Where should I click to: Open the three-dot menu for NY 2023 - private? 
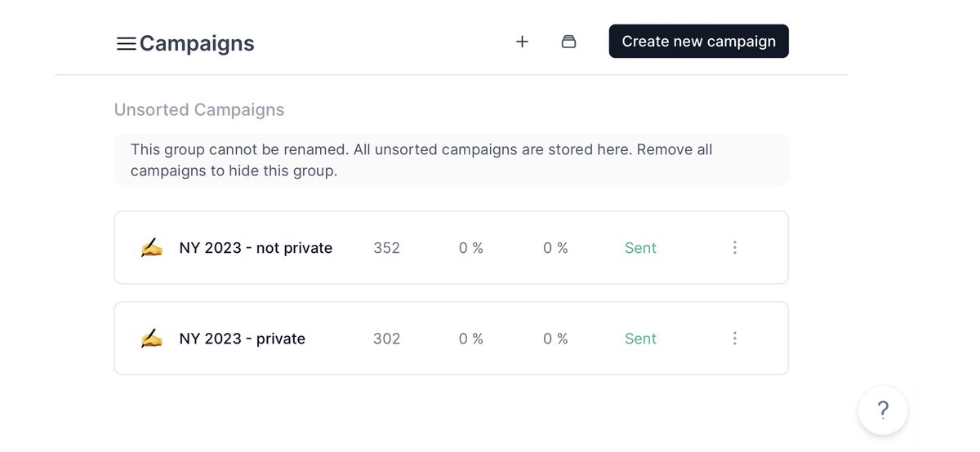click(734, 338)
